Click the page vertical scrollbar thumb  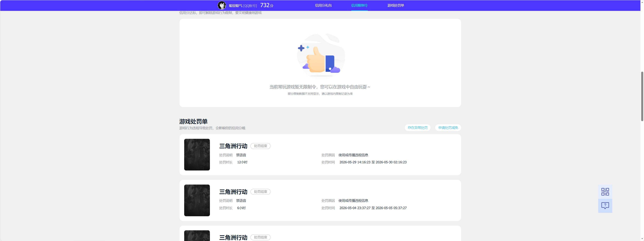[642, 96]
